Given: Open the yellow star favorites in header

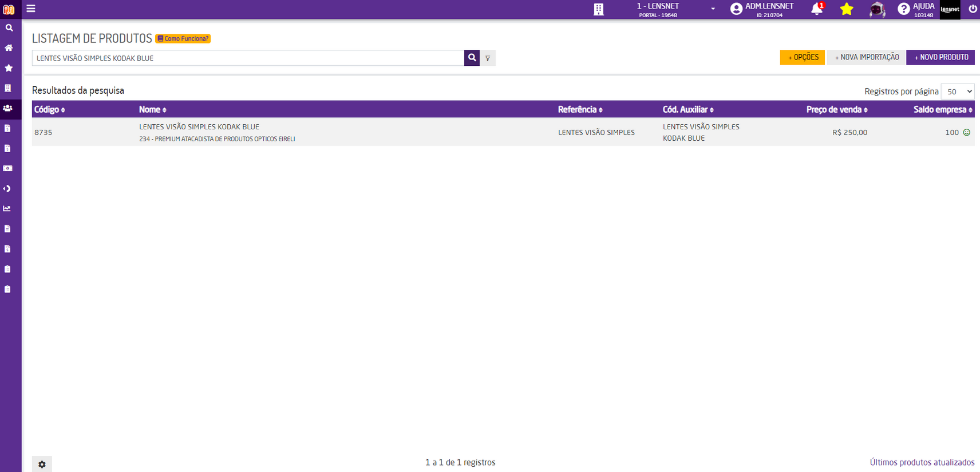Looking at the screenshot, I should click(x=847, y=9).
